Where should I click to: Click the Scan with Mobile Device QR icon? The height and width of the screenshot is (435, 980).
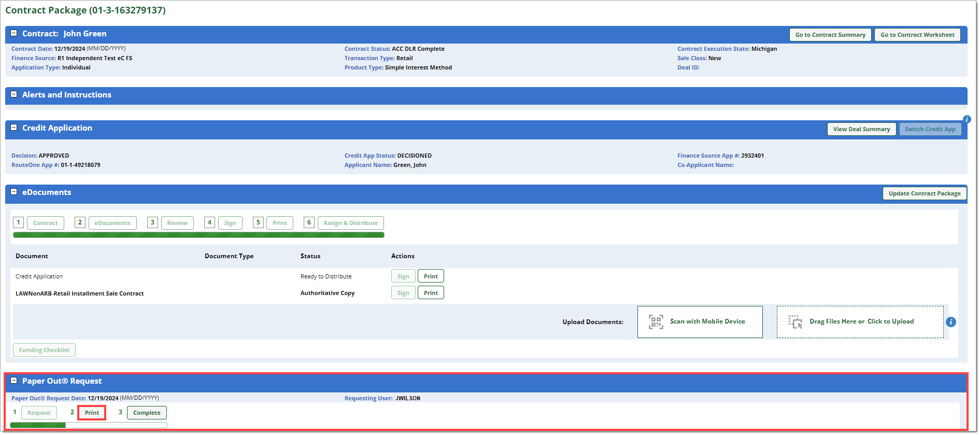pos(656,322)
